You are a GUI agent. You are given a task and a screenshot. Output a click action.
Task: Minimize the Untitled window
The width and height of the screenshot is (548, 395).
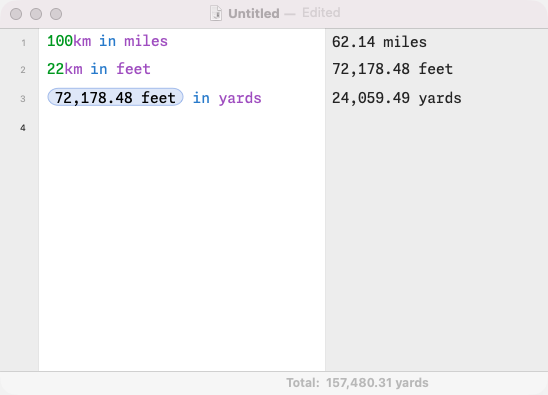pyautogui.click(x=36, y=14)
